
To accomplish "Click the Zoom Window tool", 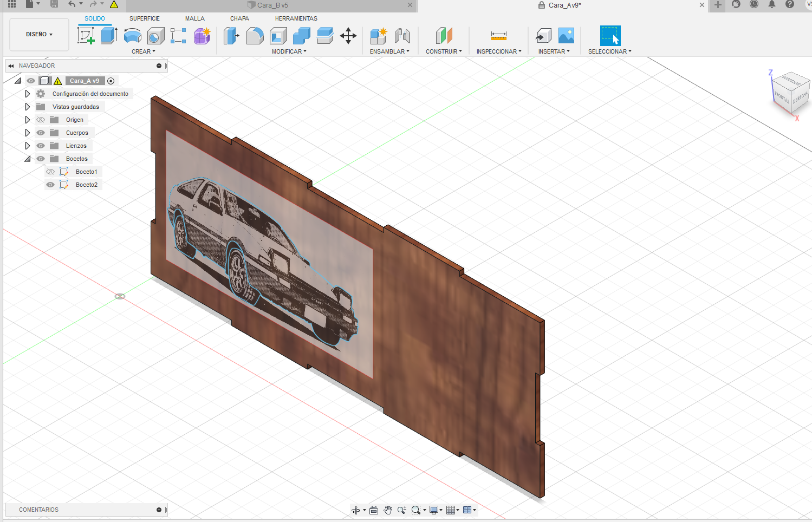I will [415, 510].
